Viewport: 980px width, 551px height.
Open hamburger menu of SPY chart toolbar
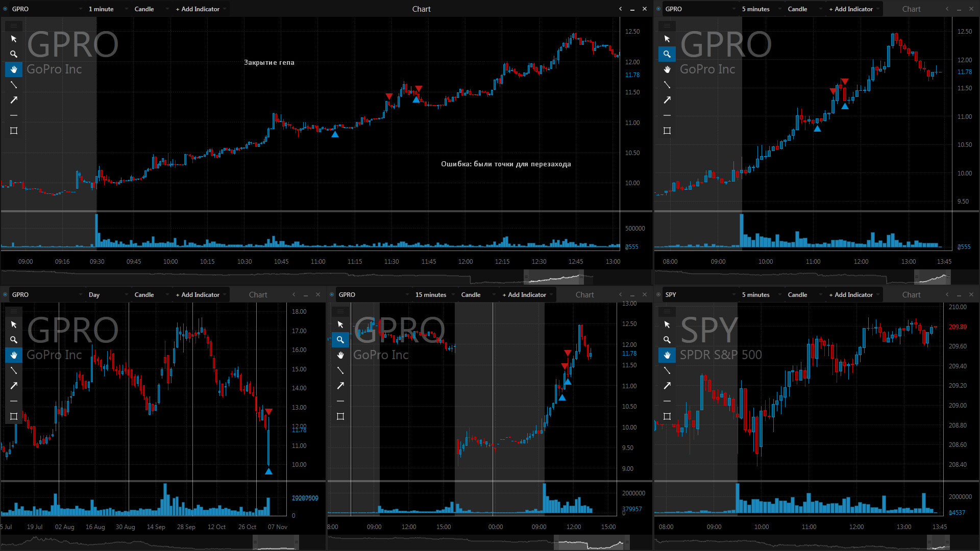point(667,311)
